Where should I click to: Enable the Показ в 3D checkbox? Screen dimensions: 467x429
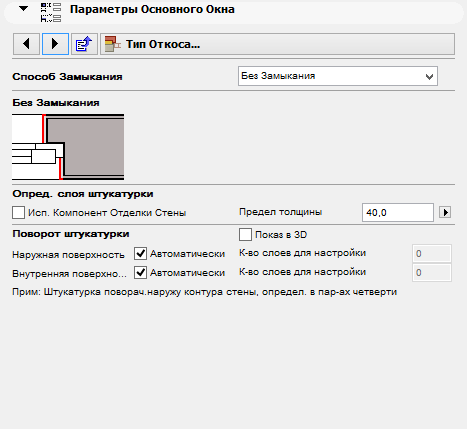click(245, 235)
